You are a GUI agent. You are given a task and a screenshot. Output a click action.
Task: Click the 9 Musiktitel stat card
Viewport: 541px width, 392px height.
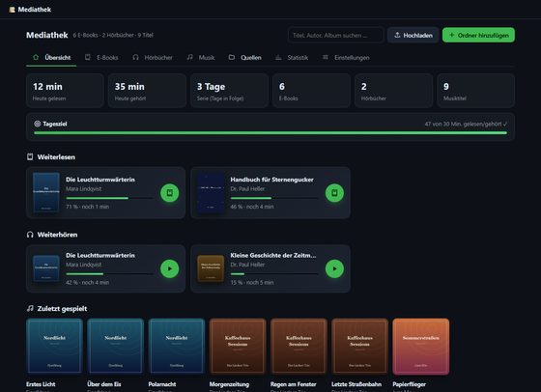pyautogui.click(x=475, y=91)
